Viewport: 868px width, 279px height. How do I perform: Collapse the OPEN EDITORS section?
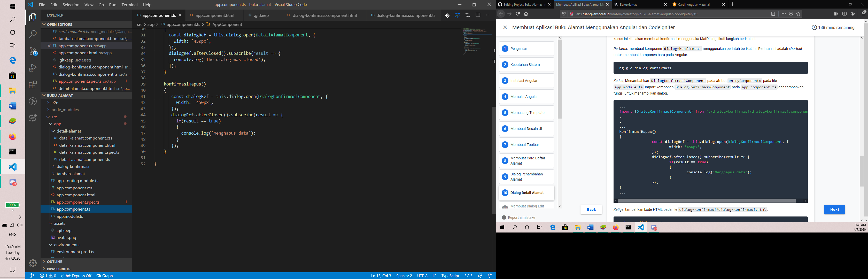[x=86, y=24]
